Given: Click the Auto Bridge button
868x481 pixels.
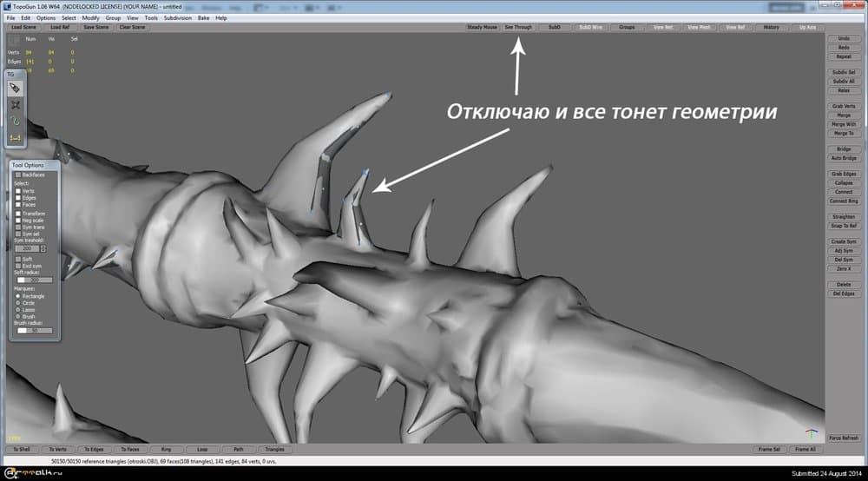Looking at the screenshot, I should coord(843,158).
